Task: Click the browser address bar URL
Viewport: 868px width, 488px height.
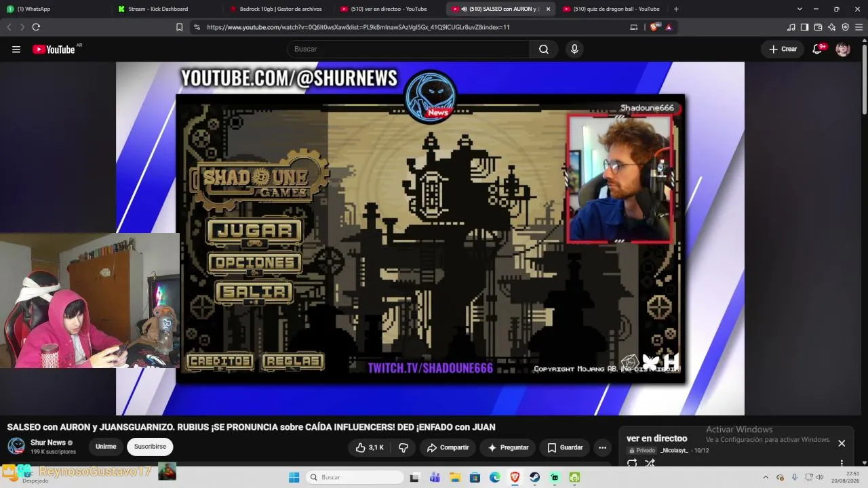Action: (x=358, y=27)
